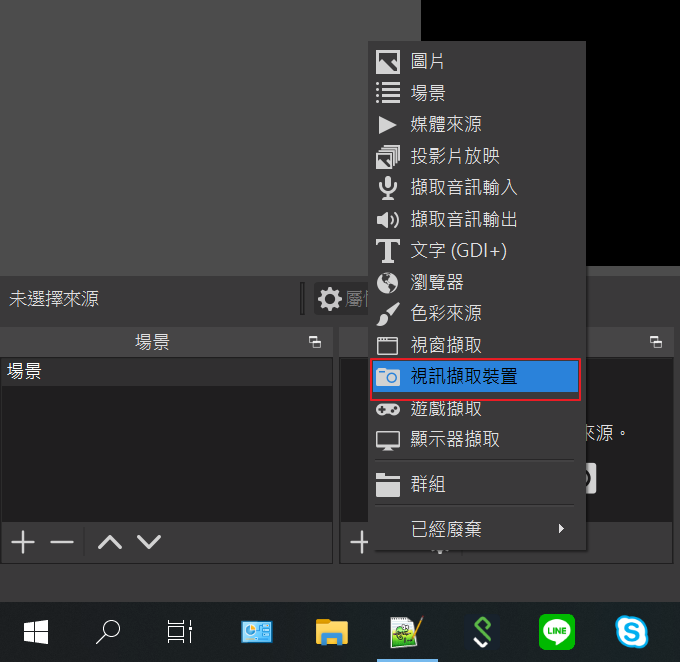Select 場景 item in scenes list
This screenshot has width=680, height=662.
coord(24,372)
